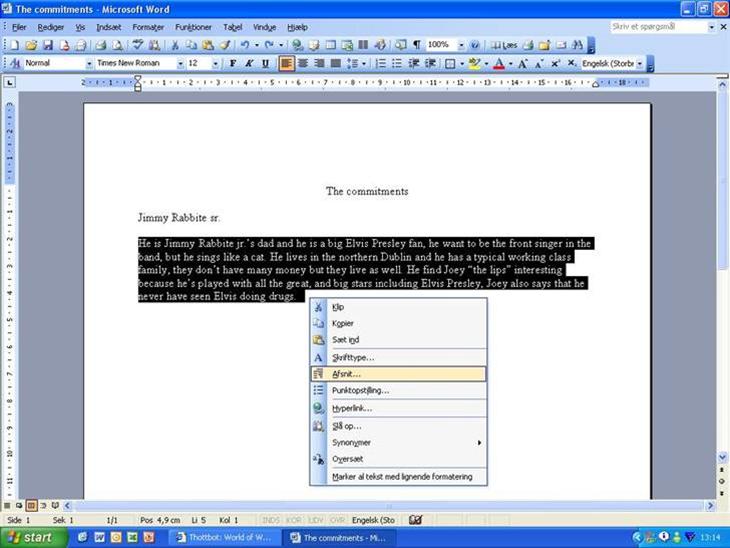
Task: Open the 100% zoom dropdown
Action: 461,45
